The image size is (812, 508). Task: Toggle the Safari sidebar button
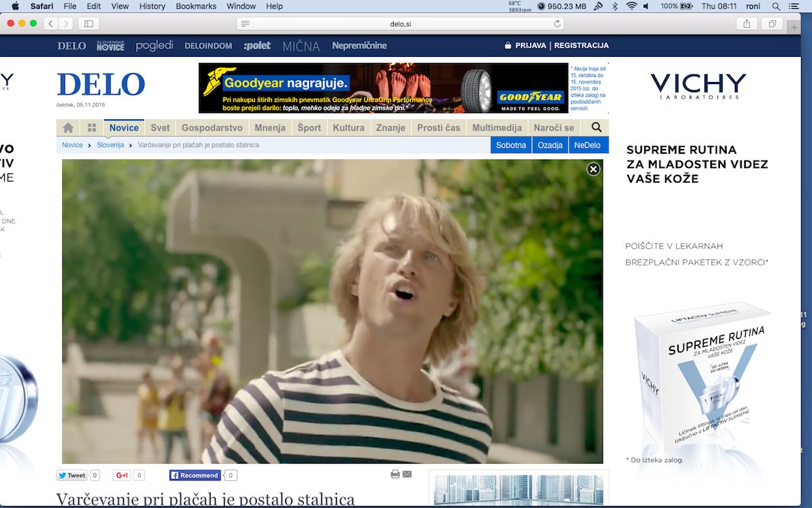[x=88, y=24]
